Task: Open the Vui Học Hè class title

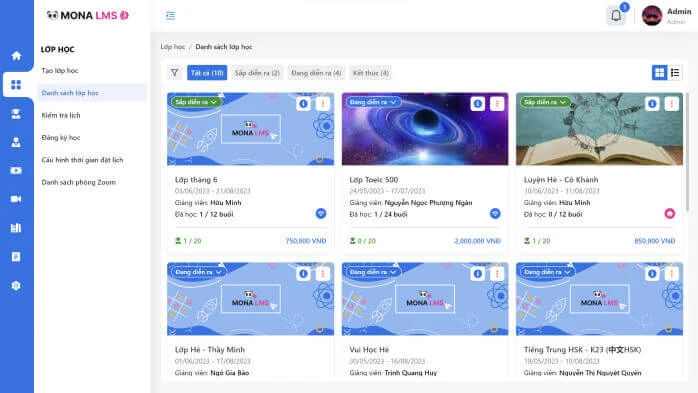Action: [x=369, y=349]
